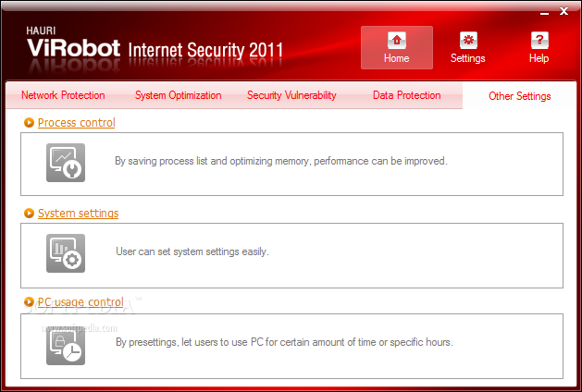Close the ViRobot window
This screenshot has height=392, width=582.
(563, 11)
